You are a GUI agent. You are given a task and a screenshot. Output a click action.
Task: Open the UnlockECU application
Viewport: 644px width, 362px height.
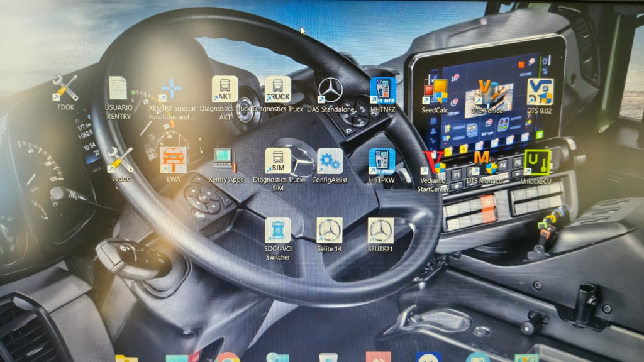537,163
